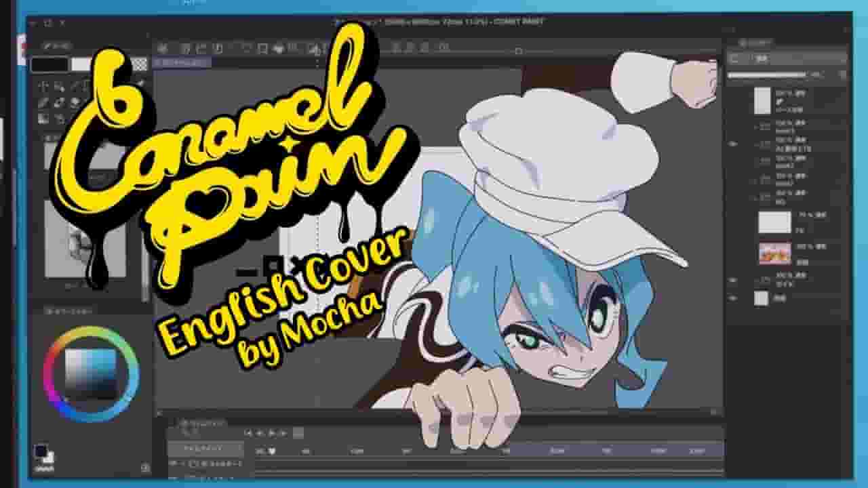This screenshot has width=868, height=488.
Task: Select the white sub color swatch
Action: [81, 64]
